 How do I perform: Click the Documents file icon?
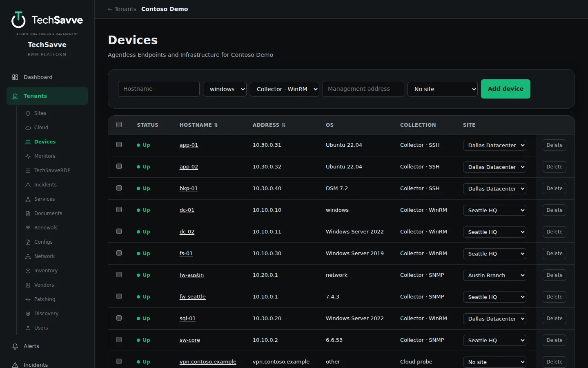click(x=28, y=213)
